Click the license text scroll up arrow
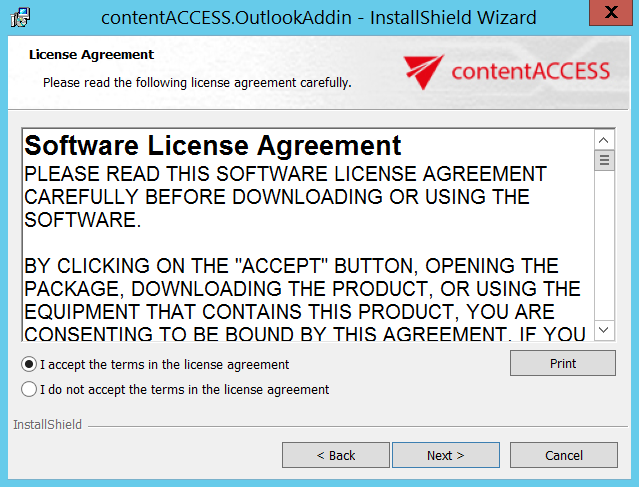Screen dimensions: 639x487 [x=604, y=139]
